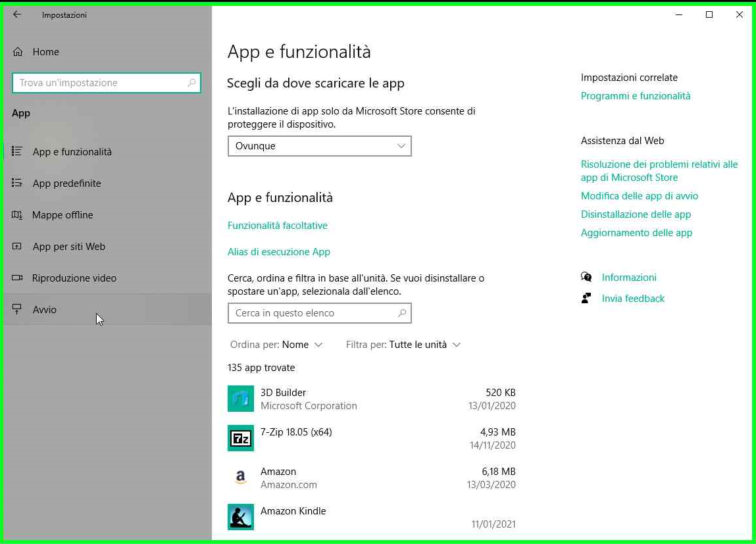Click the Amazon app icon

coord(241,478)
